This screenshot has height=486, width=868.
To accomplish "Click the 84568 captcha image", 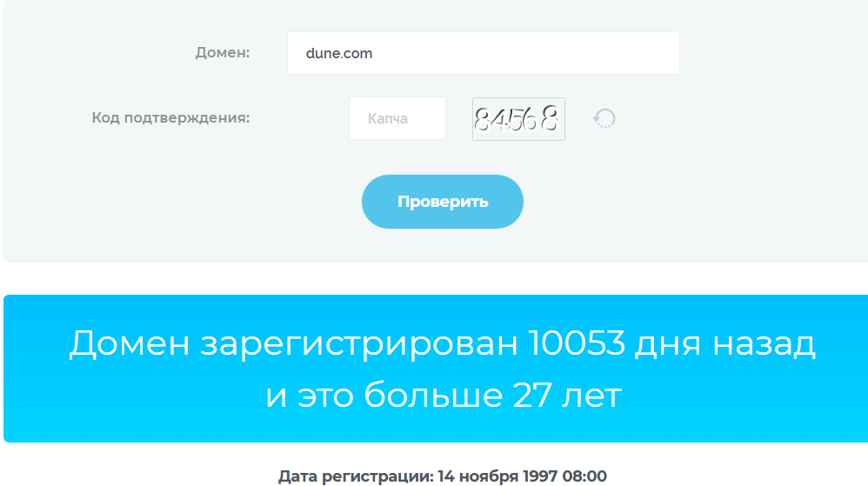I will pos(518,119).
